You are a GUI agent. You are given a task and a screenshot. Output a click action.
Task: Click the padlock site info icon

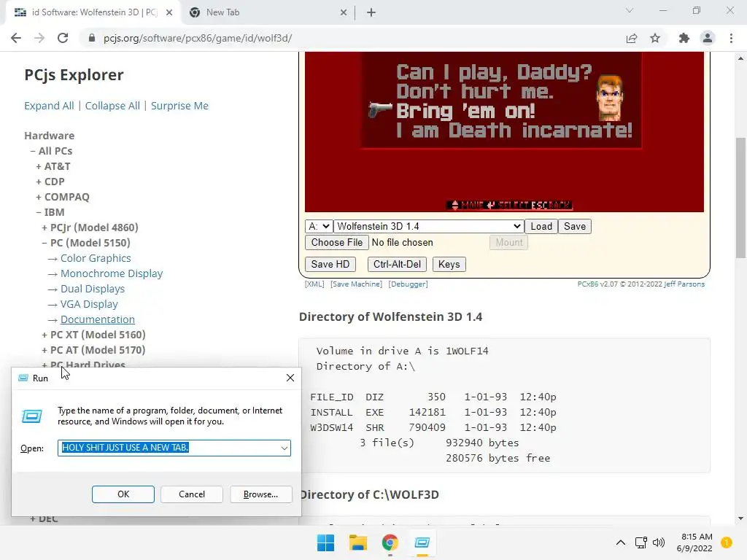click(92, 38)
